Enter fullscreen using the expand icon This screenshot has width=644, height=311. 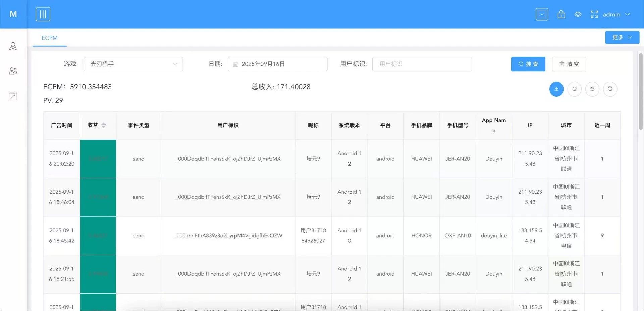(594, 14)
